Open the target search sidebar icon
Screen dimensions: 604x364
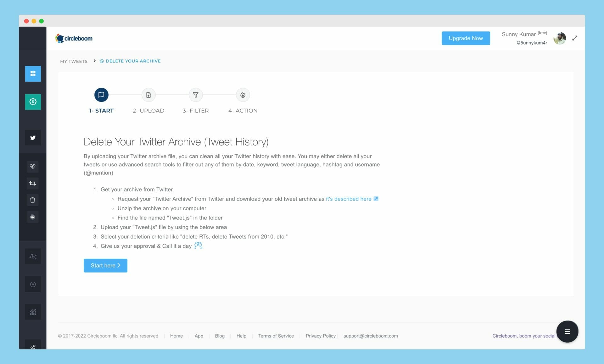(x=33, y=284)
